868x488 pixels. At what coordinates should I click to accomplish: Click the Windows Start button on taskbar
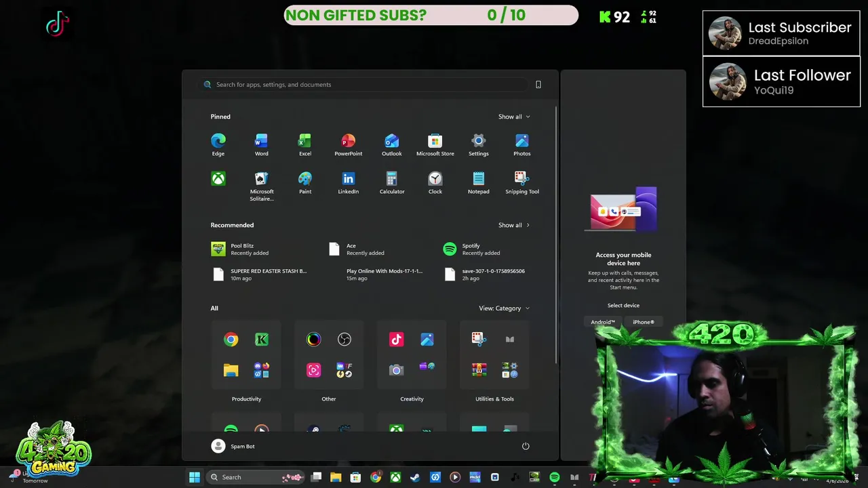(195, 477)
